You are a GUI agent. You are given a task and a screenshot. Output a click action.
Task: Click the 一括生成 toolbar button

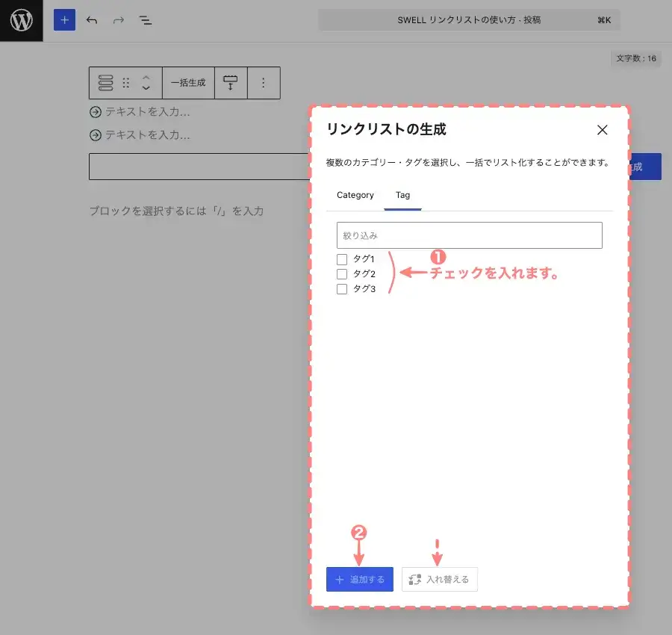pyautogui.click(x=188, y=83)
